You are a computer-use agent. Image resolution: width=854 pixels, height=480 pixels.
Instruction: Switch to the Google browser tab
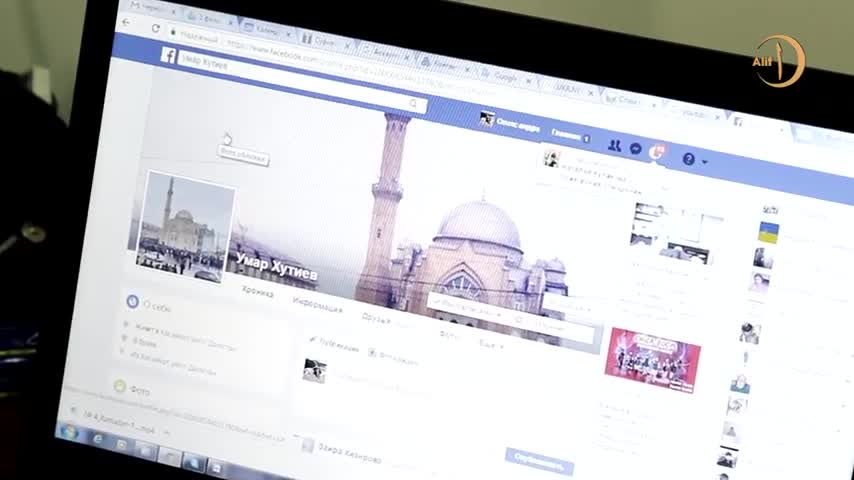click(x=504, y=77)
